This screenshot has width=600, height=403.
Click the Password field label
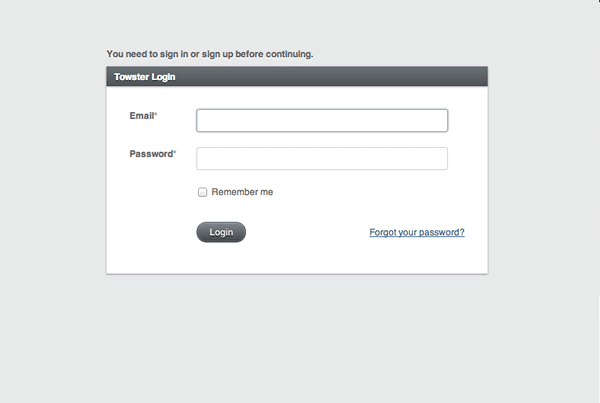coord(151,154)
